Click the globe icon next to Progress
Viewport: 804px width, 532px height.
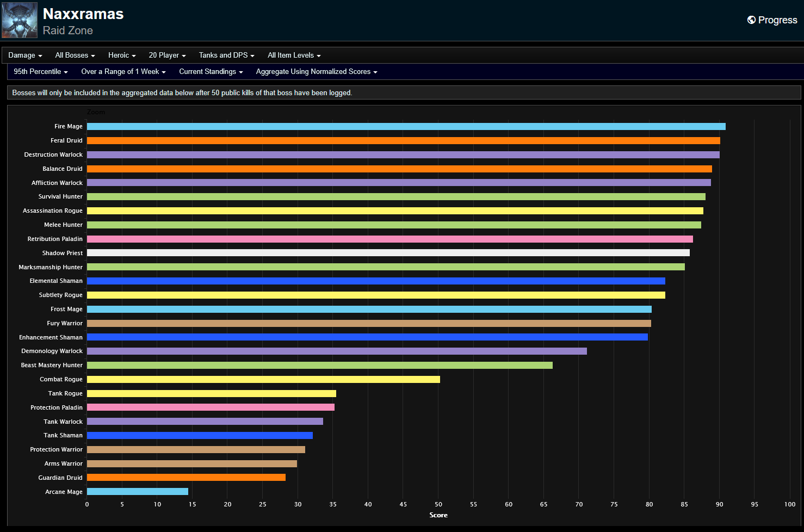(751, 20)
